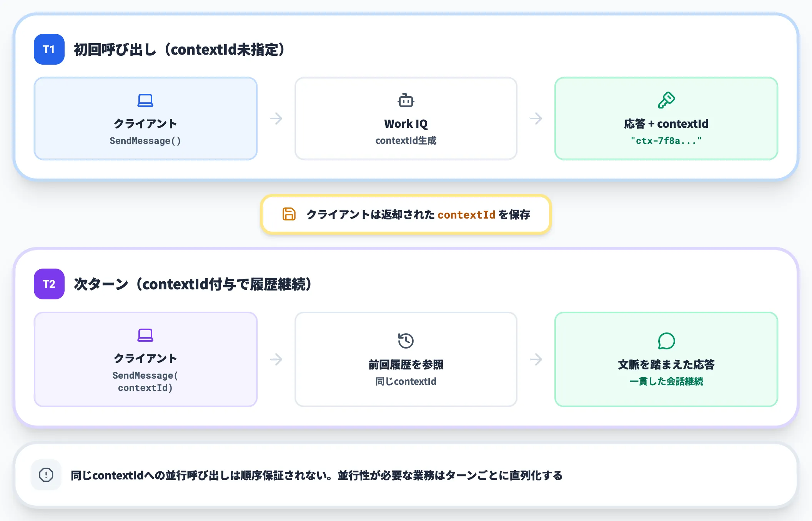Click the note about 並行呼び出し ordering
Viewport: 812px width, 521px height.
pos(317,476)
